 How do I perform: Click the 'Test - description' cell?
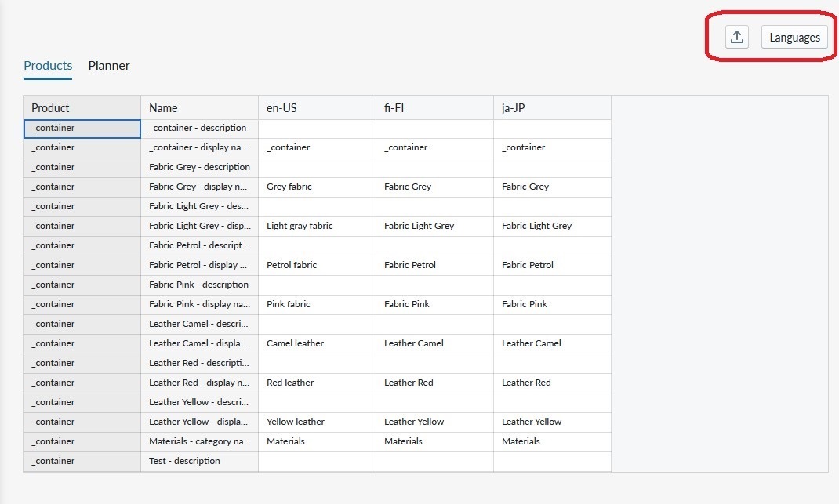(x=200, y=462)
